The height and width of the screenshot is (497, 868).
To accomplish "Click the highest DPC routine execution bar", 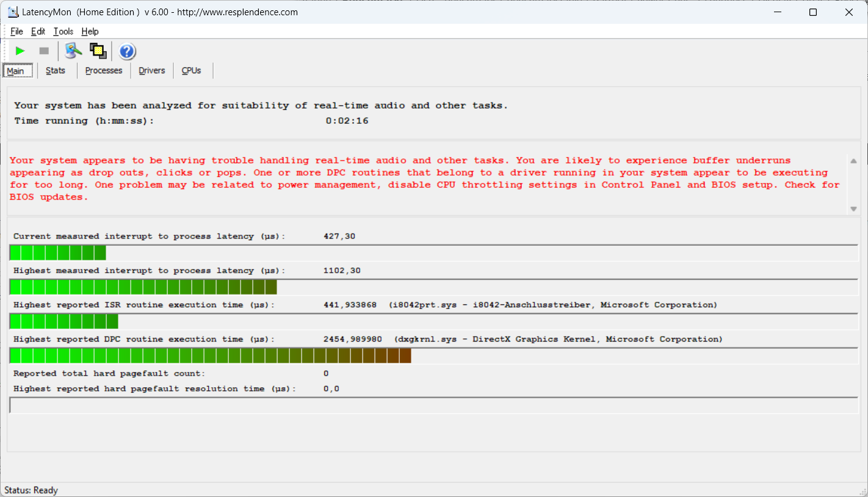I will tap(434, 356).
